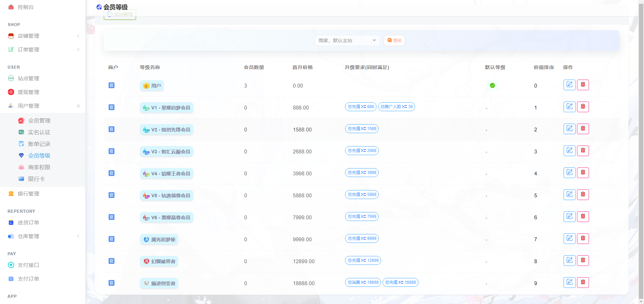Viewport: 644px width, 304px height.
Task: Expand the 店铺管理 sidebar menu
Action: (x=43, y=36)
